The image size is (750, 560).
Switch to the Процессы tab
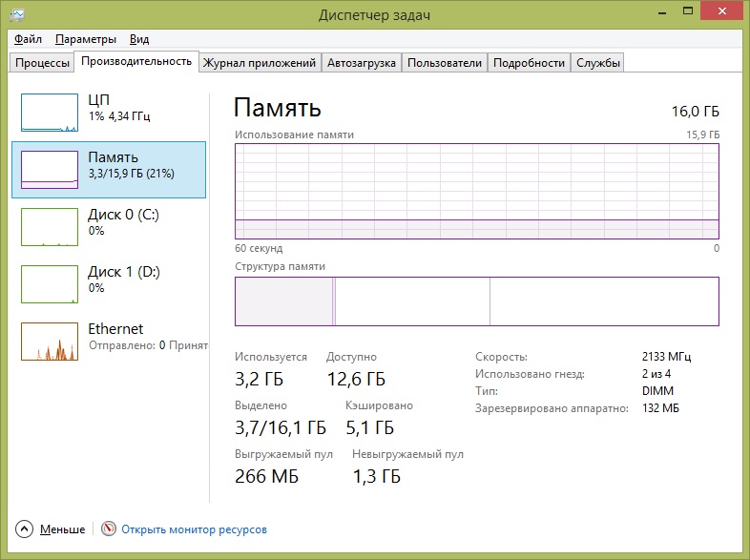pos(41,63)
